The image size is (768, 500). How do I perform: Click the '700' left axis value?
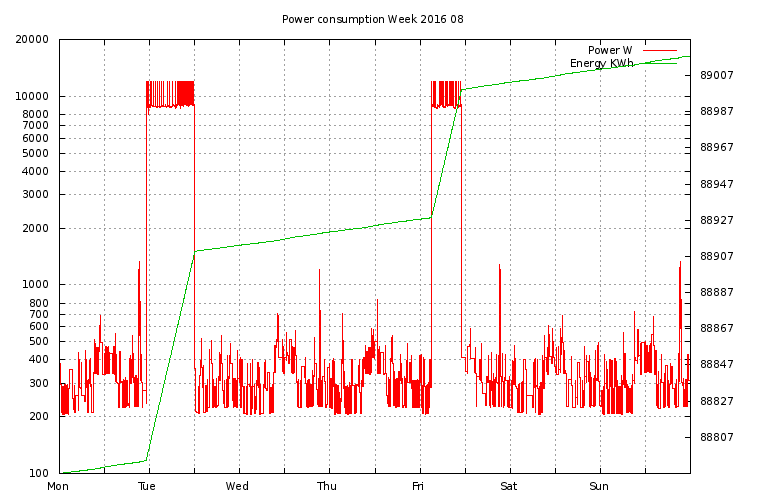click(39, 314)
